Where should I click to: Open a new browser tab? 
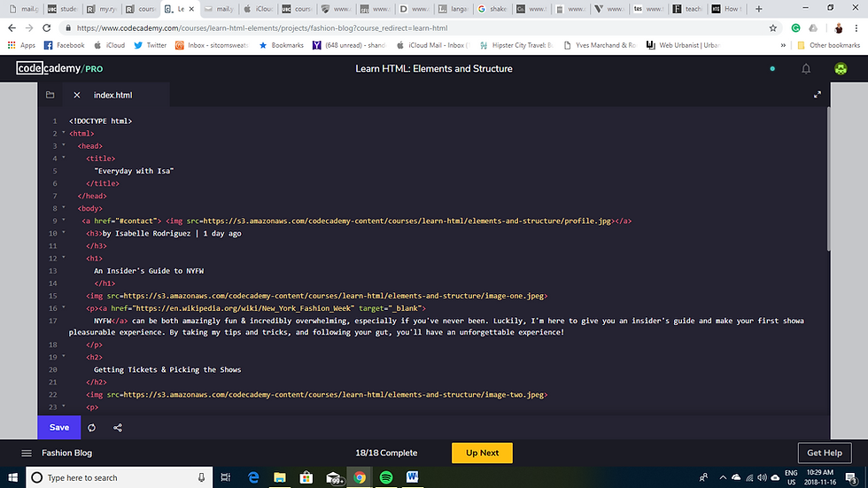(758, 9)
